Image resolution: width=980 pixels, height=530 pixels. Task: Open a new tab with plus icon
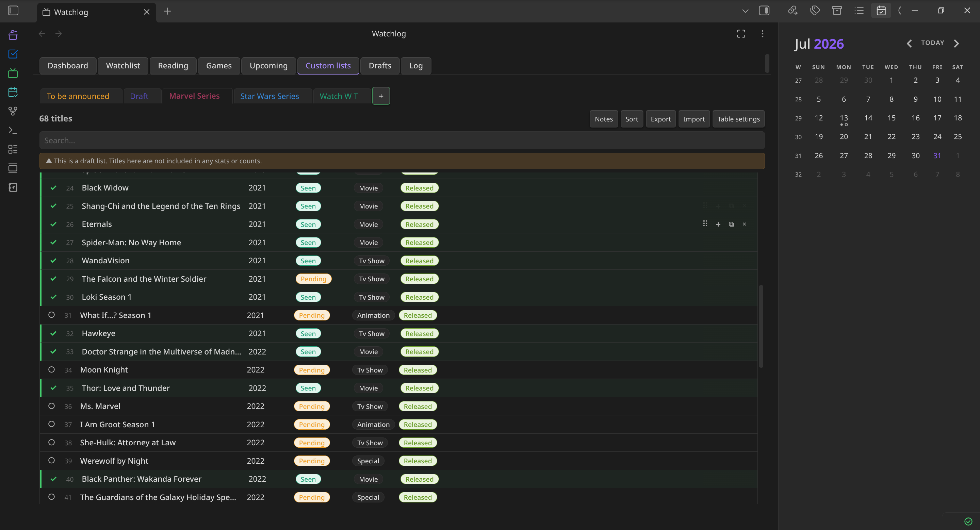pyautogui.click(x=167, y=12)
